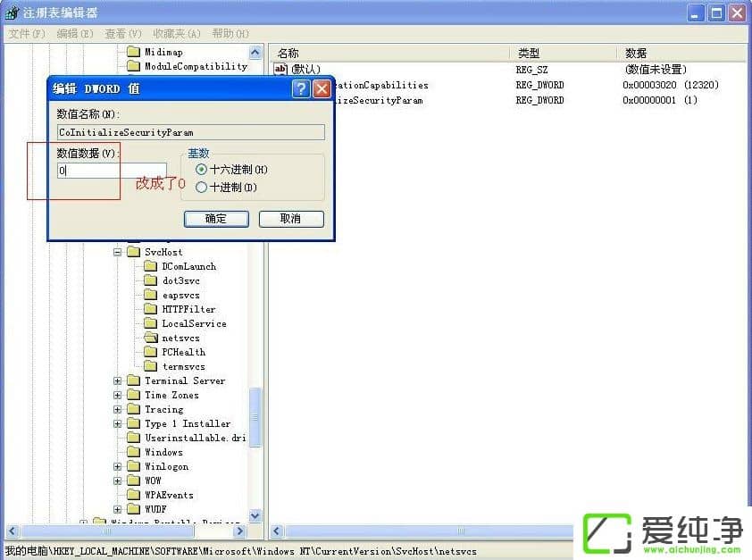Click the help question-mark icon on dialog
The height and width of the screenshot is (560, 752).
coord(301,88)
